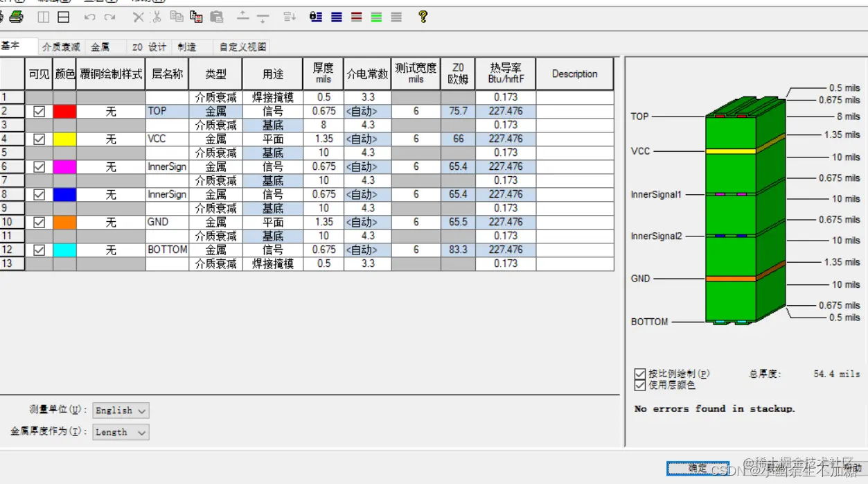Screen dimensions: 868x484
Task: Open the <自动> dielectric cell for GND
Action: click(x=367, y=222)
